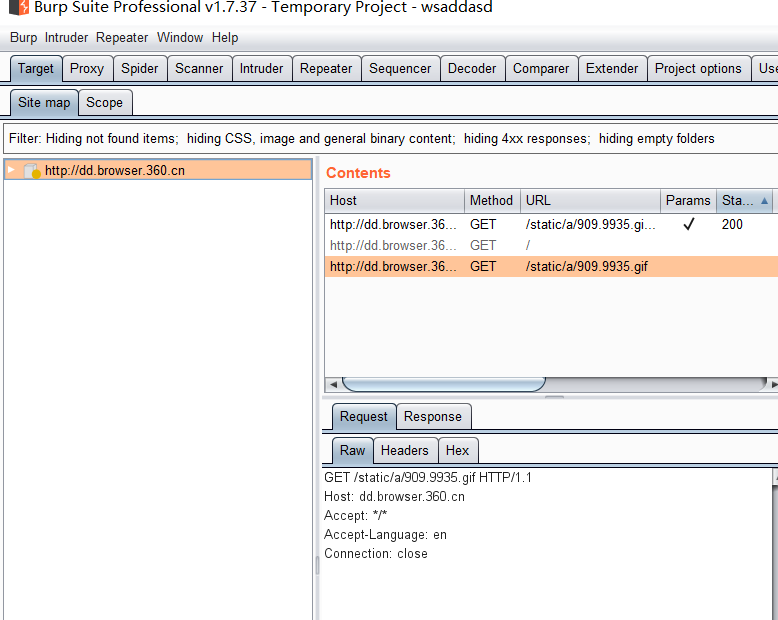Switch to the Extender tab
Viewport: 778px width, 620px height.
click(x=612, y=68)
